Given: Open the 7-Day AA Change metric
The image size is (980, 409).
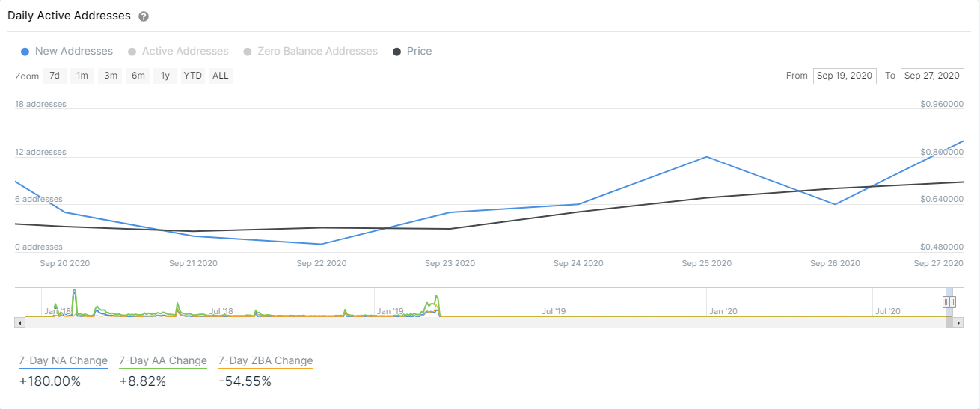Looking at the screenshot, I should pyautogui.click(x=163, y=361).
